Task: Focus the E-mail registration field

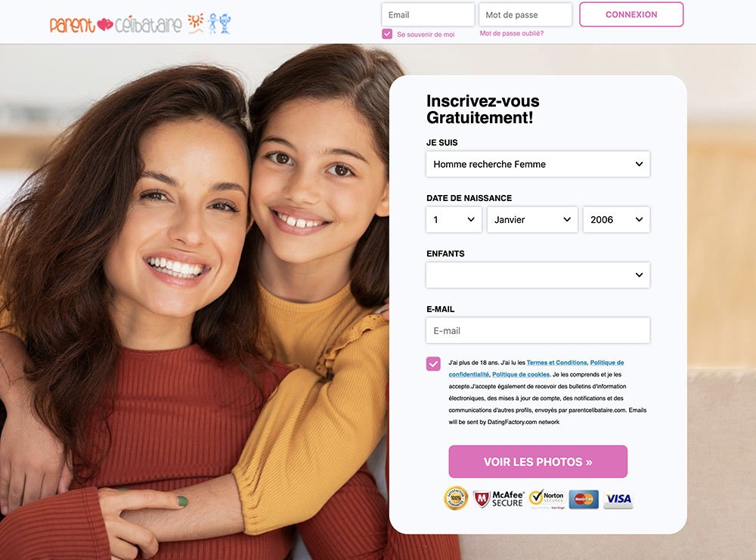Action: coord(538,330)
